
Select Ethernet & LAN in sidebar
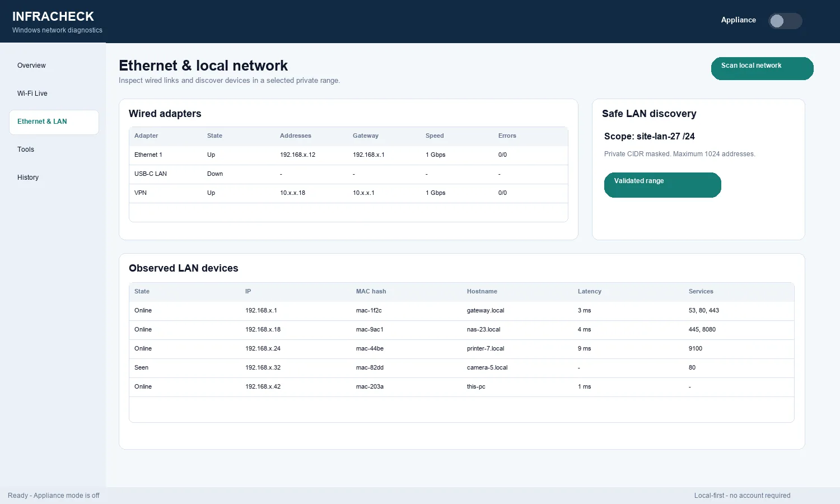pyautogui.click(x=54, y=122)
